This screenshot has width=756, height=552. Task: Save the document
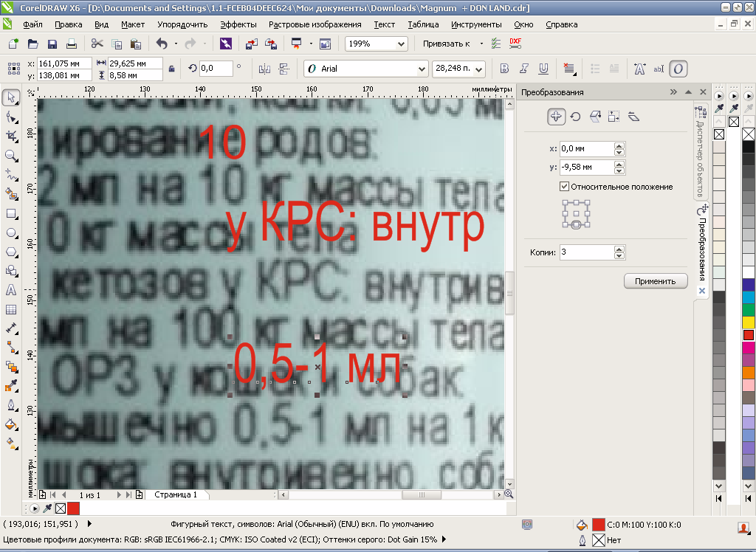[52, 44]
